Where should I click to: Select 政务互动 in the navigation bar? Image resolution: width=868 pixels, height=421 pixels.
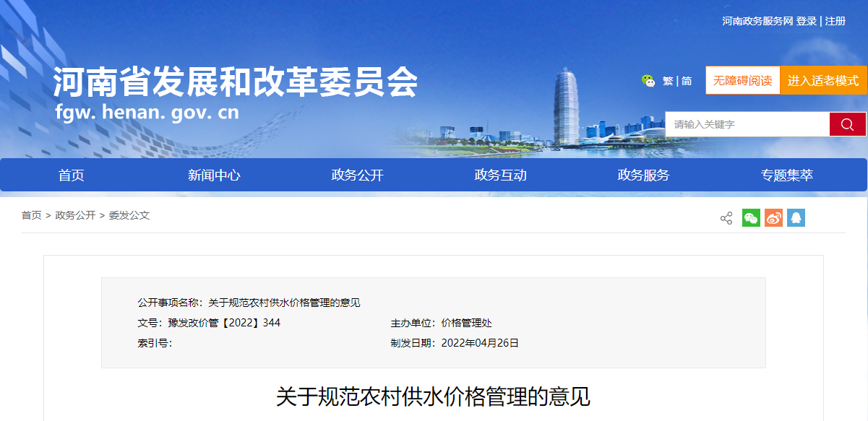tap(500, 175)
